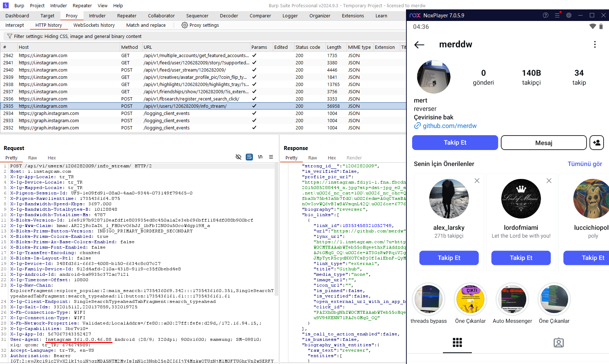Screen dimensions: 609x364
Task: Dismiss alex_larsky suggestion with X
Action: click(477, 181)
